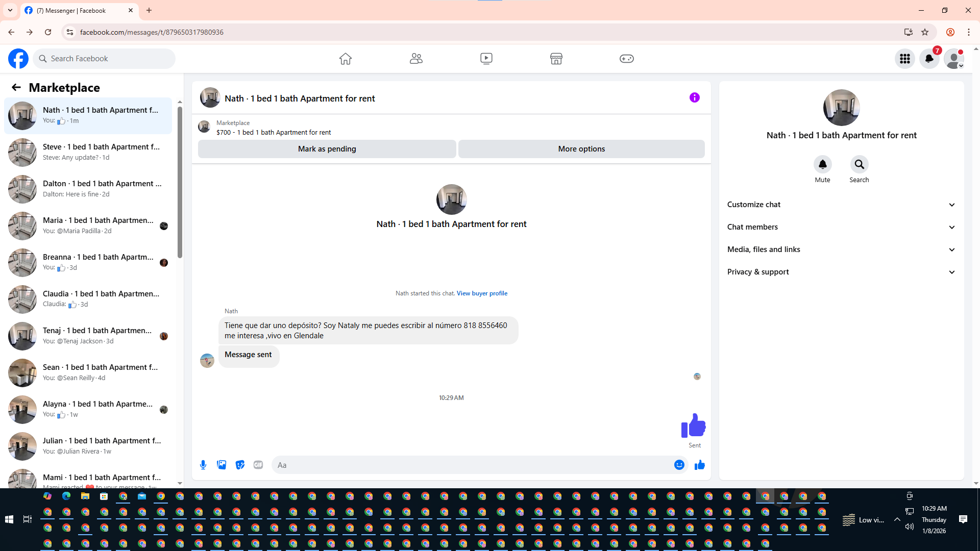Open Windows notification center icon

tap(963, 519)
